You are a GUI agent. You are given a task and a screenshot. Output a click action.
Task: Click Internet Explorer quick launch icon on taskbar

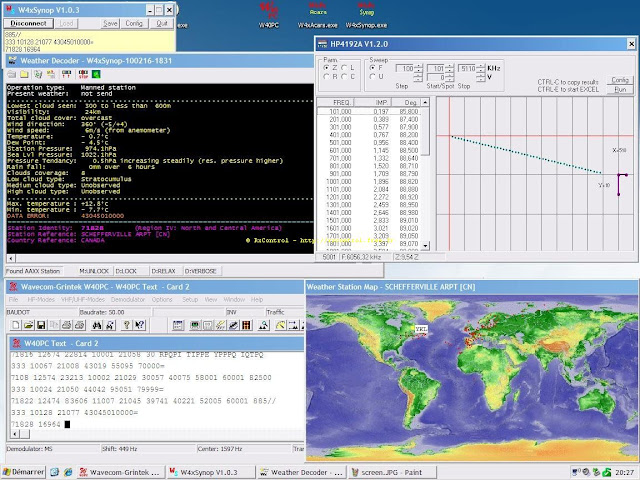(x=68, y=472)
